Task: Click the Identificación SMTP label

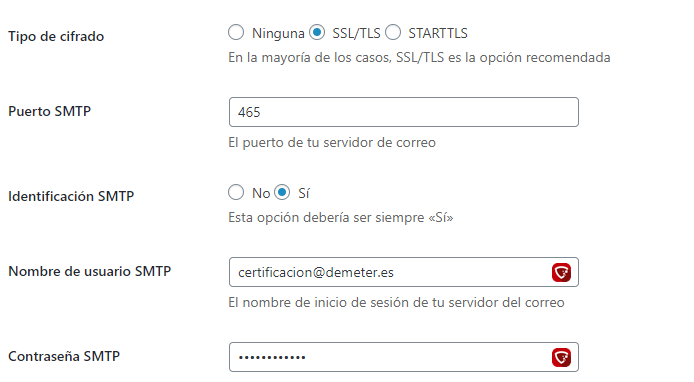Action: pos(71,196)
